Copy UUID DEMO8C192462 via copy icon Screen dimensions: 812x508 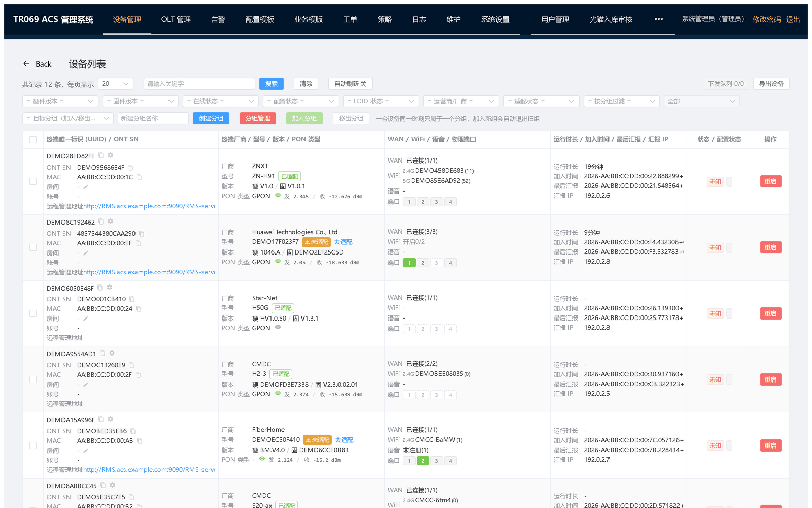click(101, 221)
